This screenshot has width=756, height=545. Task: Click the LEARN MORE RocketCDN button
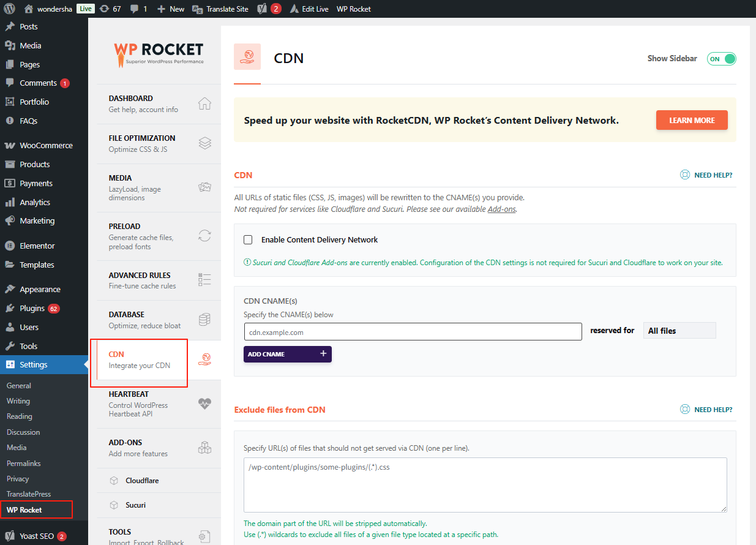[x=691, y=120]
